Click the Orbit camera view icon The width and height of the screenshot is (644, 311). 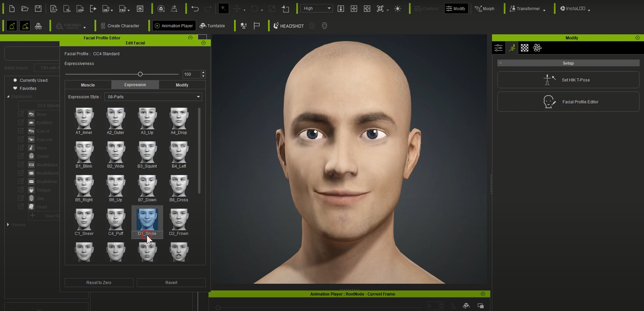click(x=367, y=9)
